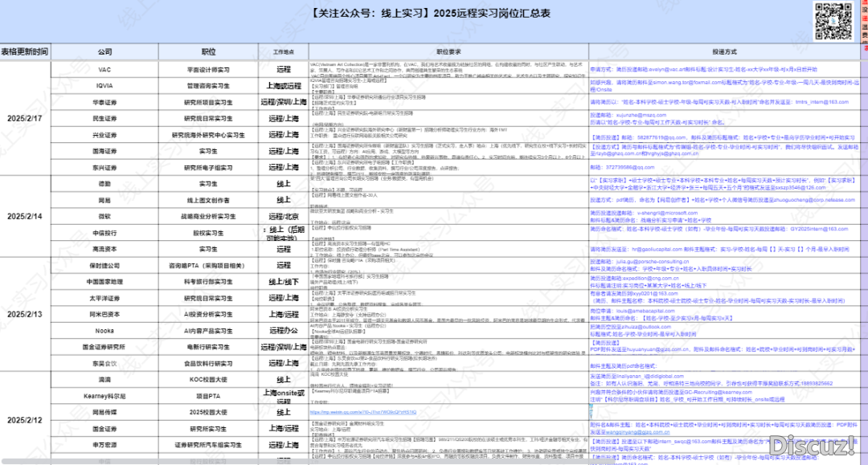Select the company cell Nooka

(104, 331)
